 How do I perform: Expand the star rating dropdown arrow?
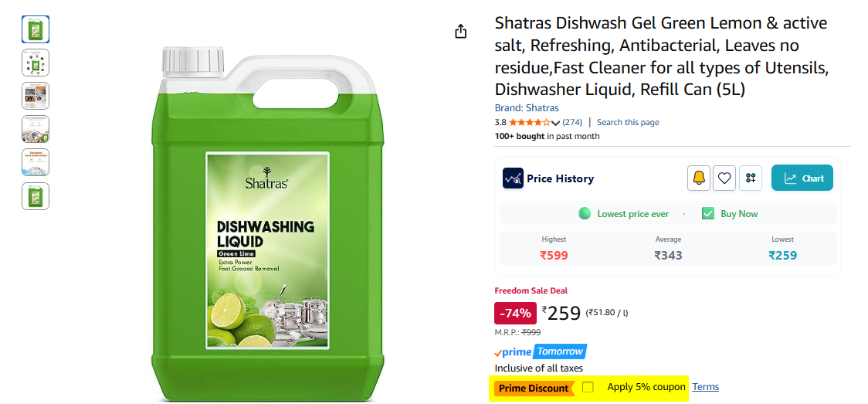[x=556, y=122]
